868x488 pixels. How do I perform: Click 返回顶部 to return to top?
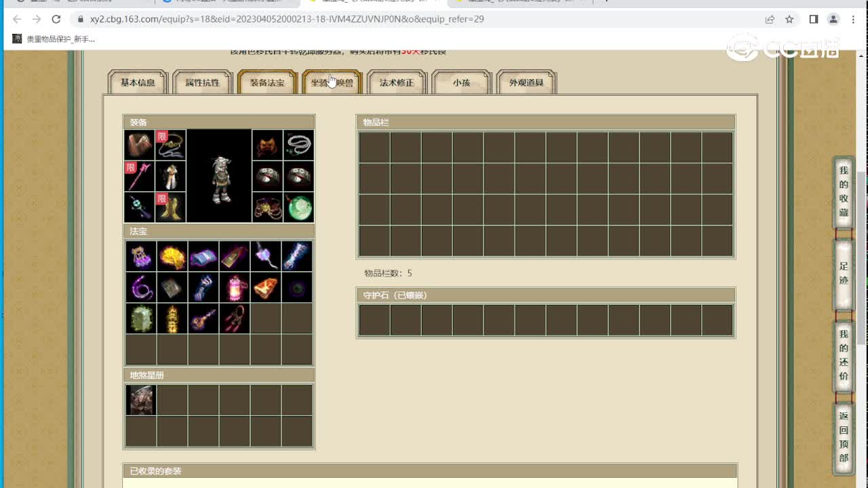[x=844, y=437]
